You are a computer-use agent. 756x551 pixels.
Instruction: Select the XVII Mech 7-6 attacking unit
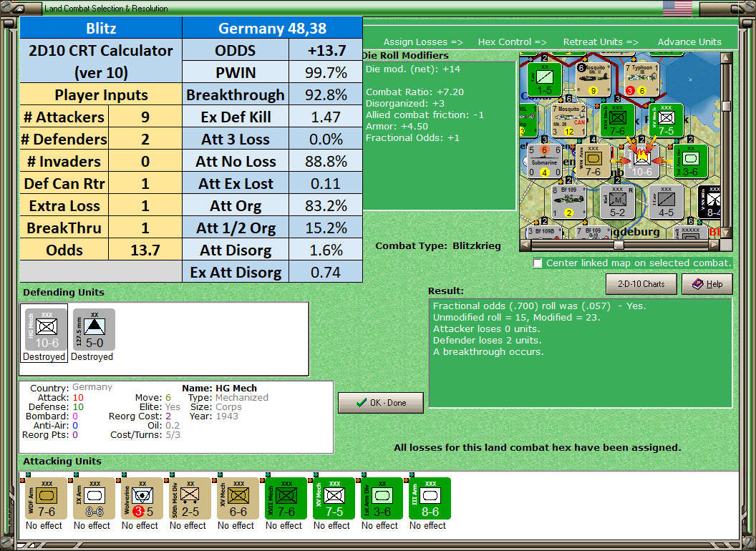click(286, 499)
